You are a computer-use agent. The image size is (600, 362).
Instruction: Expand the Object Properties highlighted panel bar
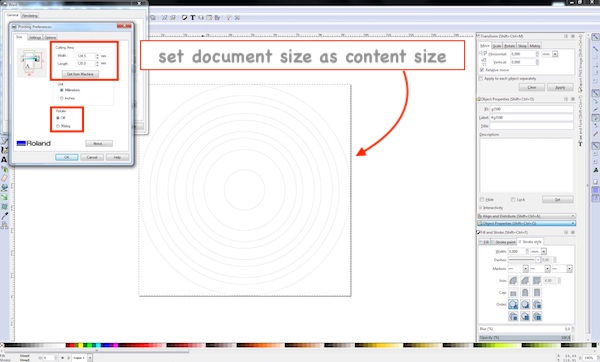point(527,223)
